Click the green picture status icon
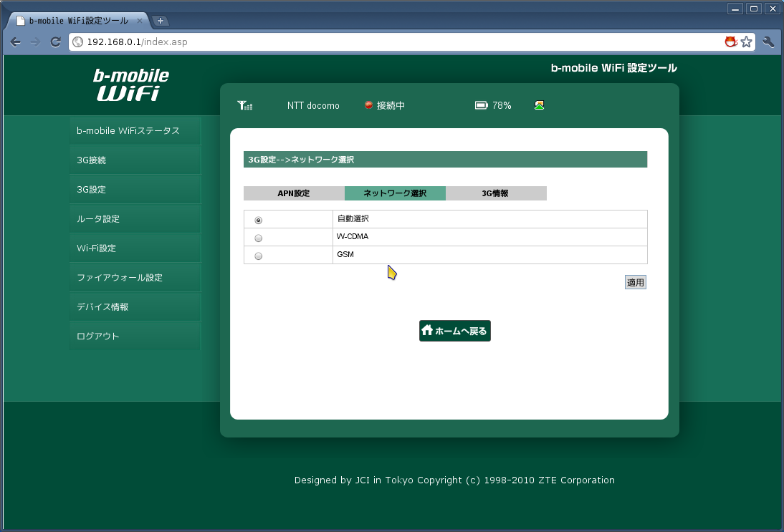The image size is (784, 532). [x=539, y=105]
